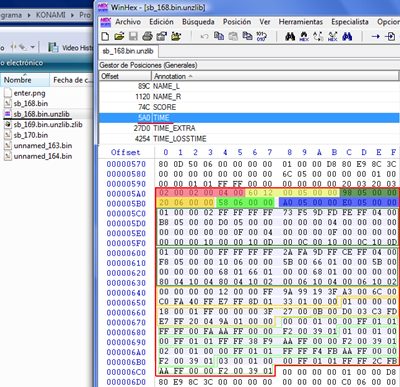Click the Copy block icon

219,36
